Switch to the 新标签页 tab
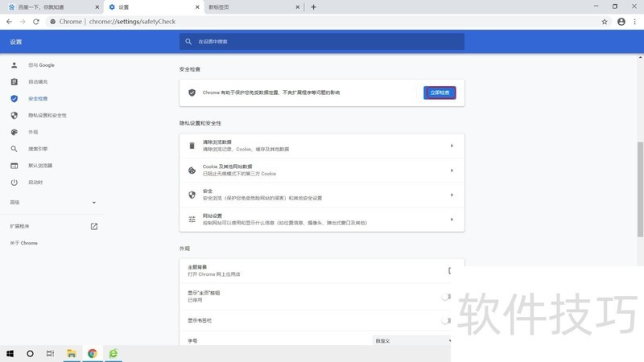 coord(254,7)
